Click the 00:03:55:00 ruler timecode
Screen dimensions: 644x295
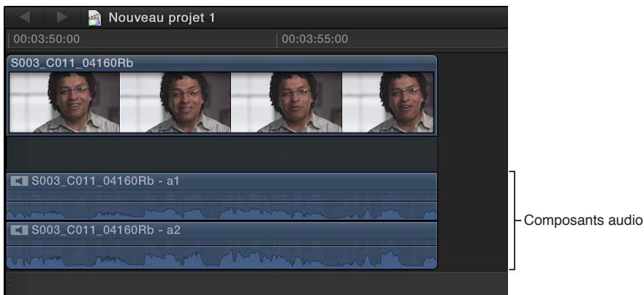(x=314, y=39)
